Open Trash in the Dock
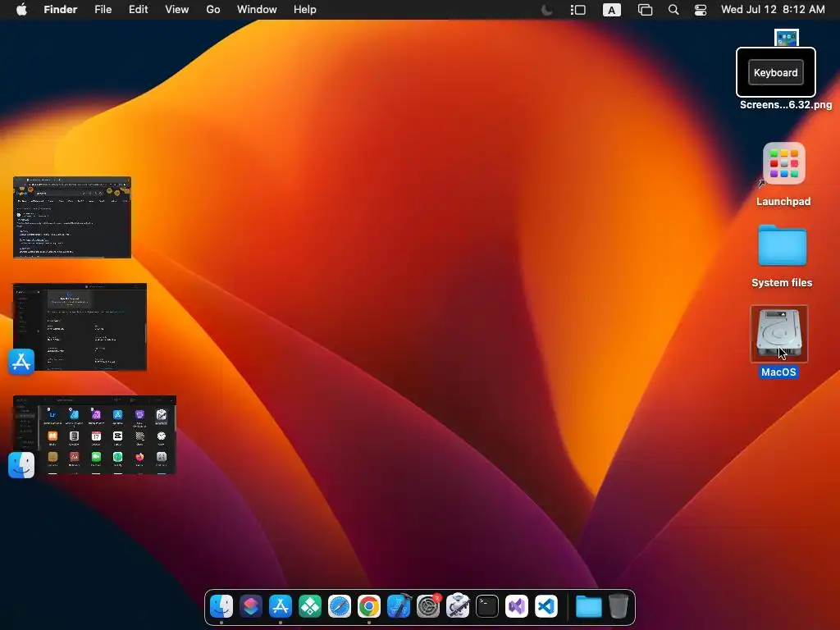 point(619,606)
